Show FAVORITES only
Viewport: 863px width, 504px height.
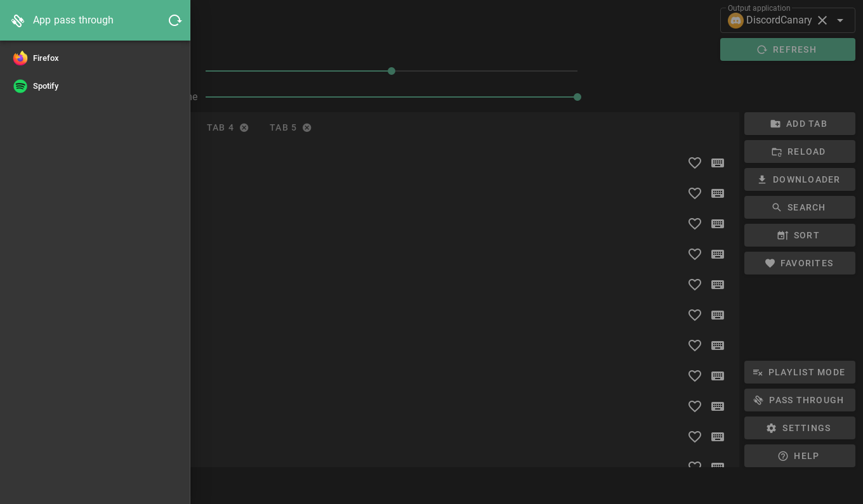800,263
